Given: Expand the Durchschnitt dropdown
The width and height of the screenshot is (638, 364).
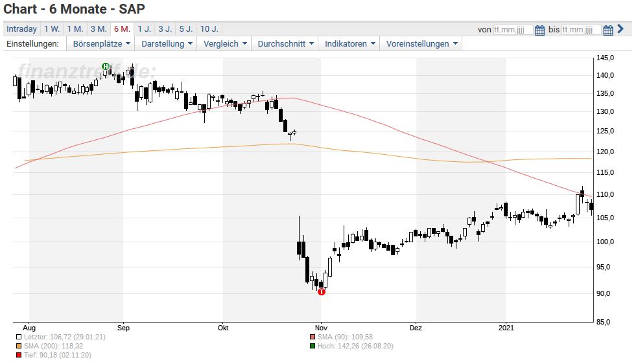Looking at the screenshot, I should point(285,44).
